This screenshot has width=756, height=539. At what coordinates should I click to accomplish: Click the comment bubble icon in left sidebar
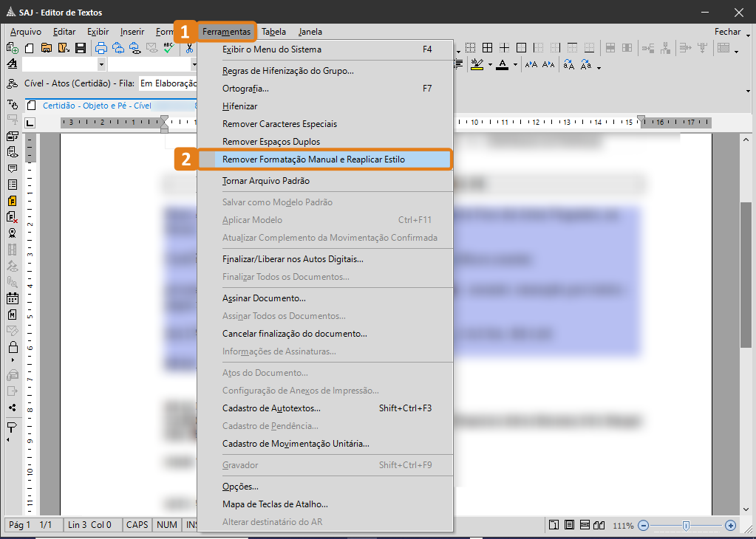click(12, 168)
